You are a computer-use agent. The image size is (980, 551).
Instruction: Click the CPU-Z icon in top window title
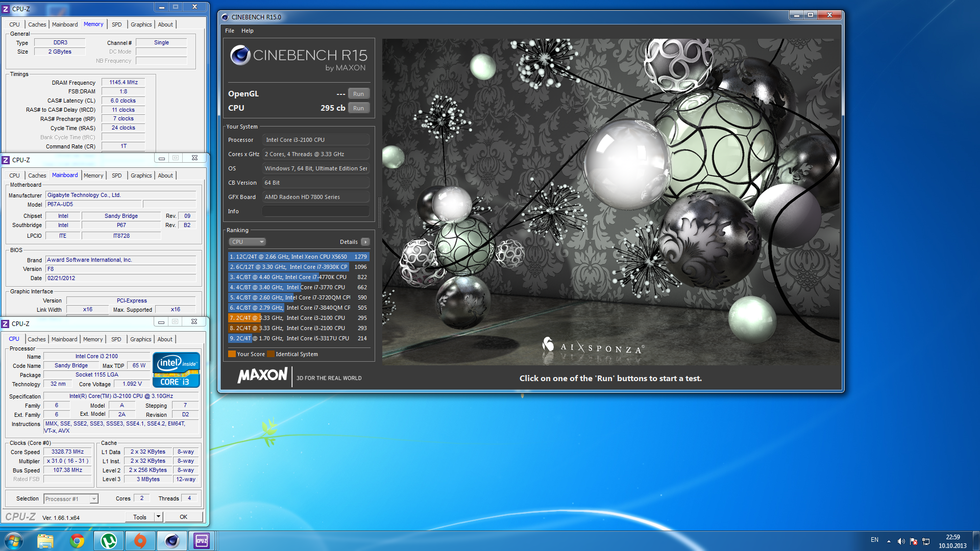click(6, 9)
